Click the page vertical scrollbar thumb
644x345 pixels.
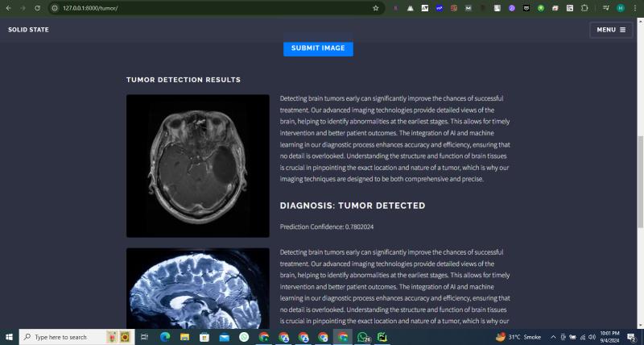(640, 181)
